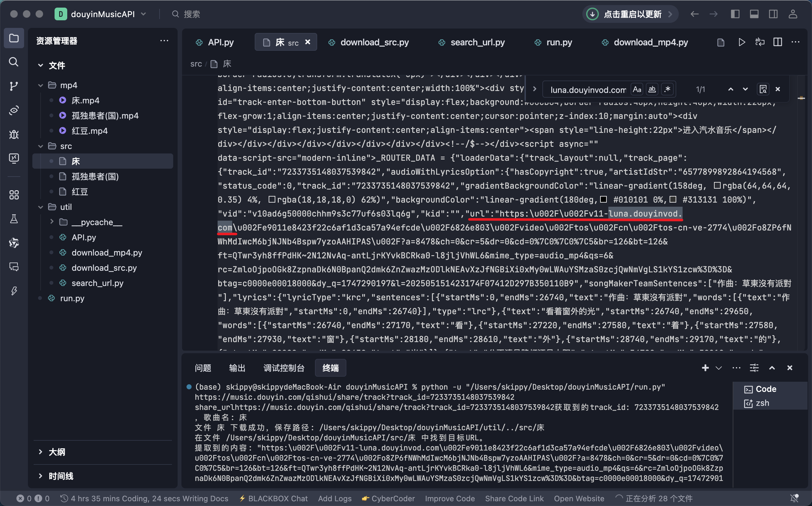The width and height of the screenshot is (812, 506).
Task: Toggle Match Case in find widget
Action: pos(637,89)
